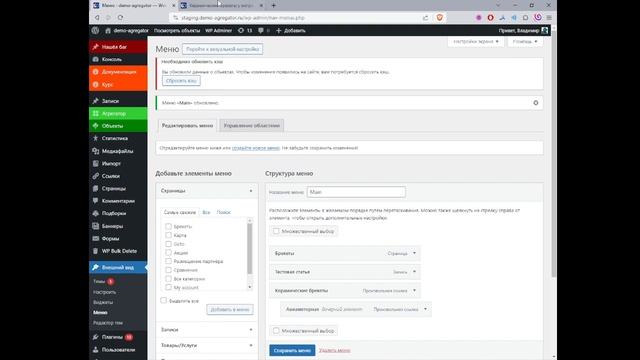The height and width of the screenshot is (360, 640).
Task: Expand the child sub-item settings arrow
Action: tap(425, 309)
